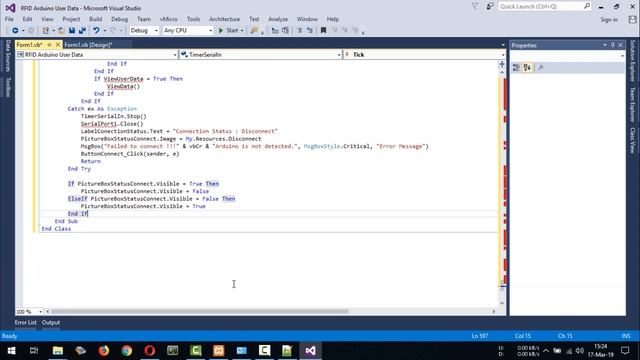
Task: Click the notifications flag icon
Action: pos(475,7)
